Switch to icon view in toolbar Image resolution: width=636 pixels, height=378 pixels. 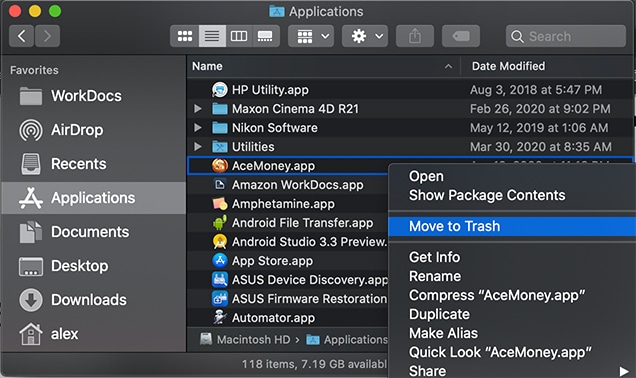(x=185, y=37)
